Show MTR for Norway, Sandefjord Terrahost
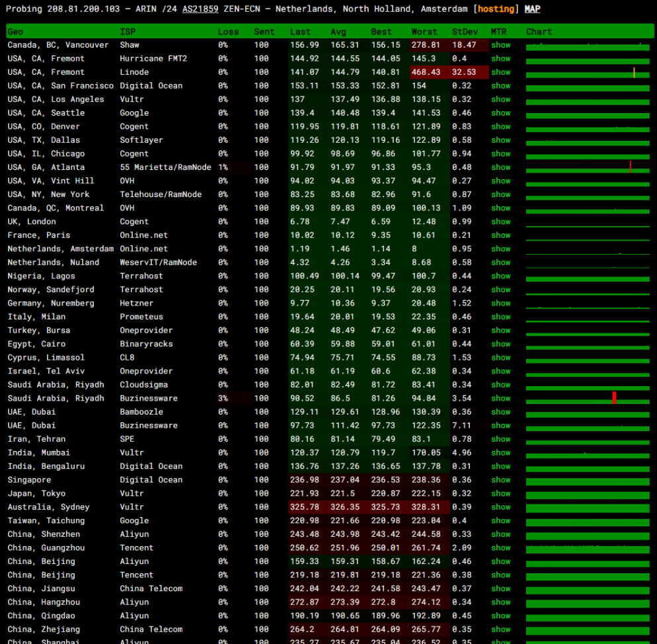Image resolution: width=657 pixels, height=644 pixels. point(501,290)
